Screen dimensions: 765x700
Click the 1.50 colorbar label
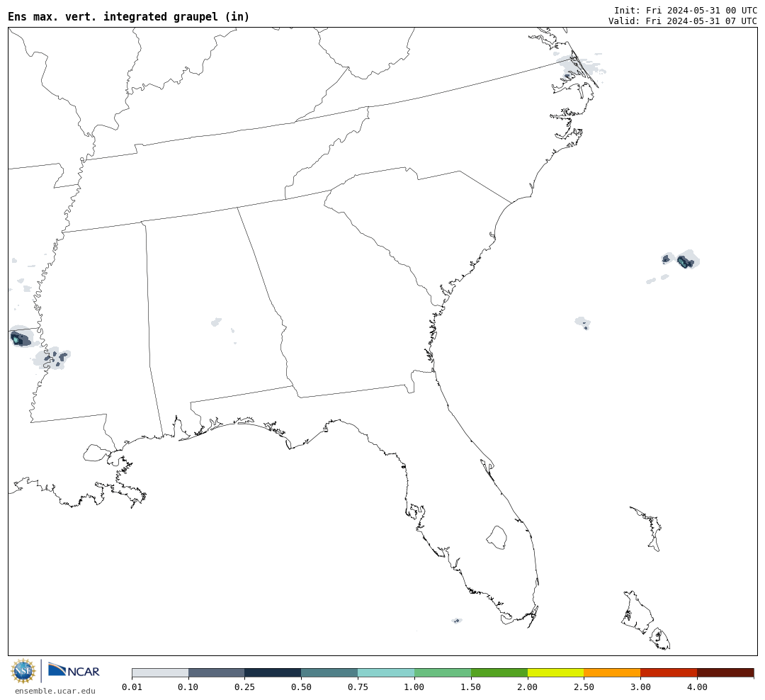tap(471, 687)
